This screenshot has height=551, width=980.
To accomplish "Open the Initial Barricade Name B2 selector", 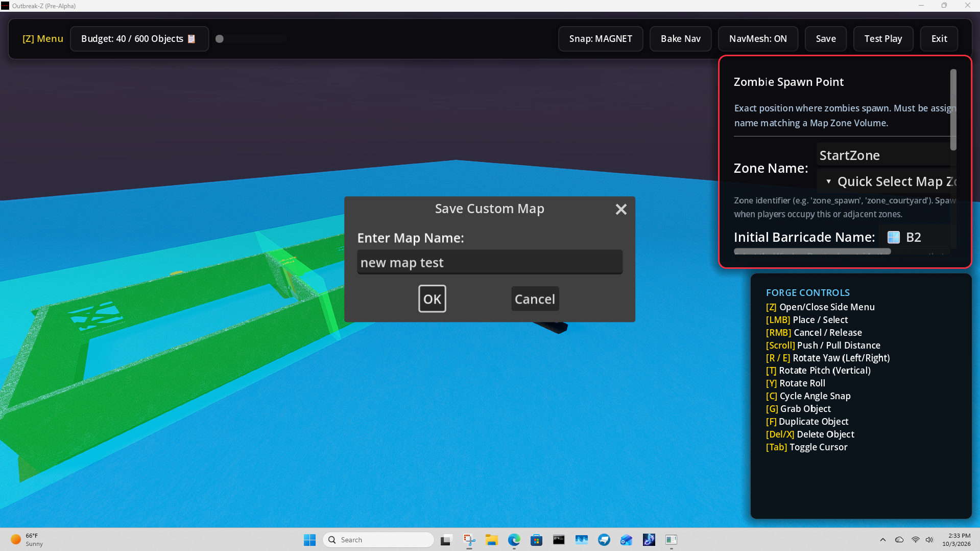I will pos(917,237).
